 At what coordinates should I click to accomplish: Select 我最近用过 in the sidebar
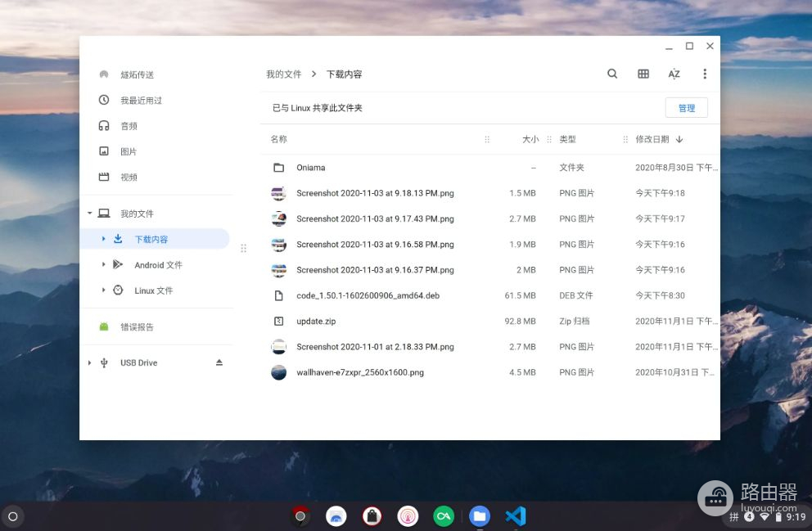click(141, 100)
